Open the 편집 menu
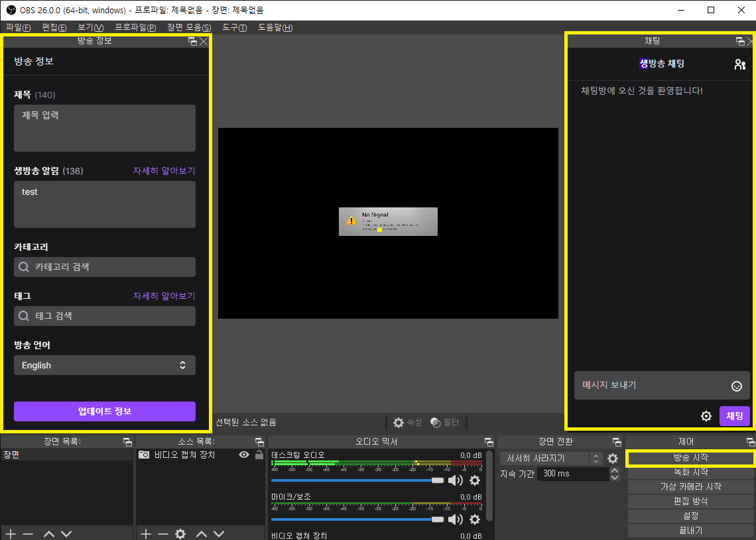 54,27
